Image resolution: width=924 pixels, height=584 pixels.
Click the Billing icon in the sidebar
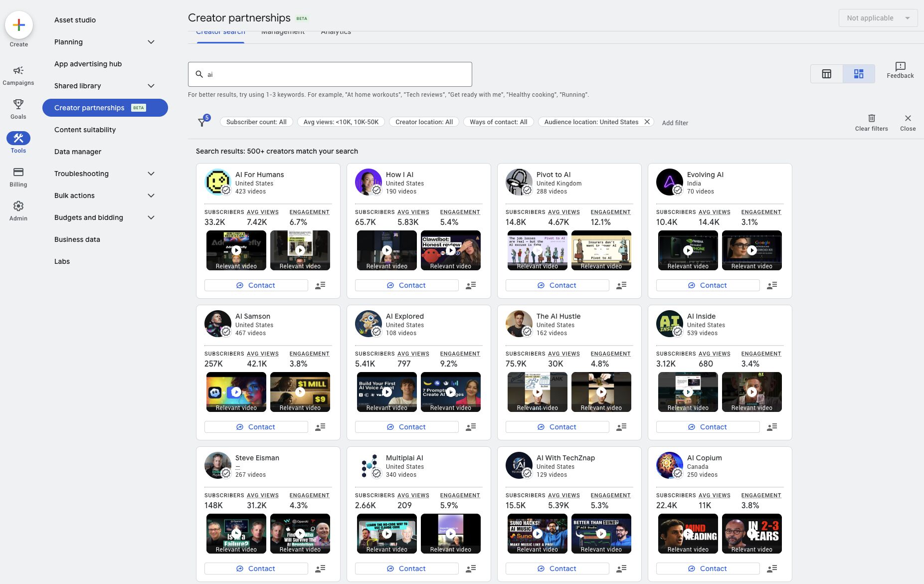coord(18,176)
